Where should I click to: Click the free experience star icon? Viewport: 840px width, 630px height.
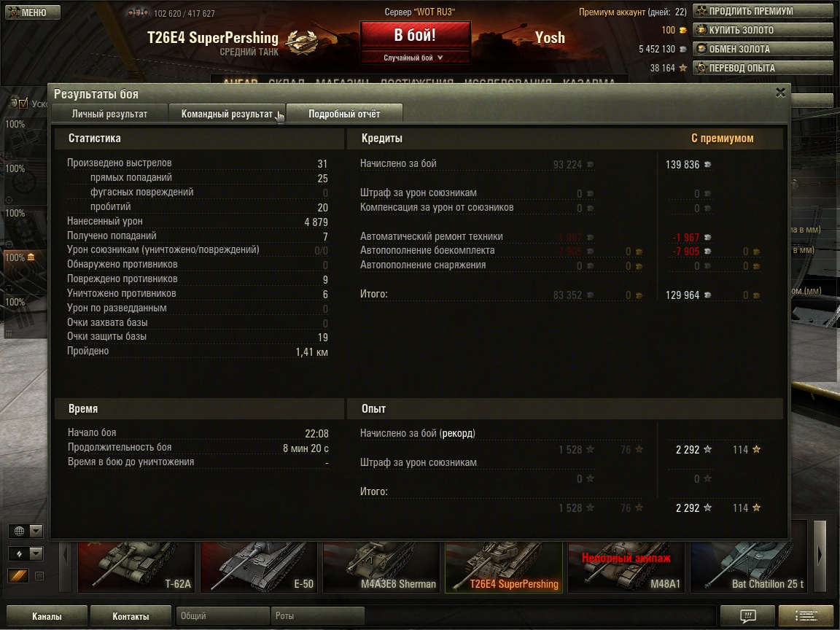coord(683,68)
